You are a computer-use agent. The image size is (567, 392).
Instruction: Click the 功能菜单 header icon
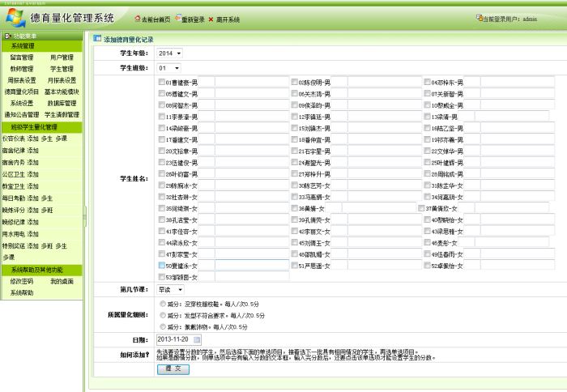tap(9, 37)
